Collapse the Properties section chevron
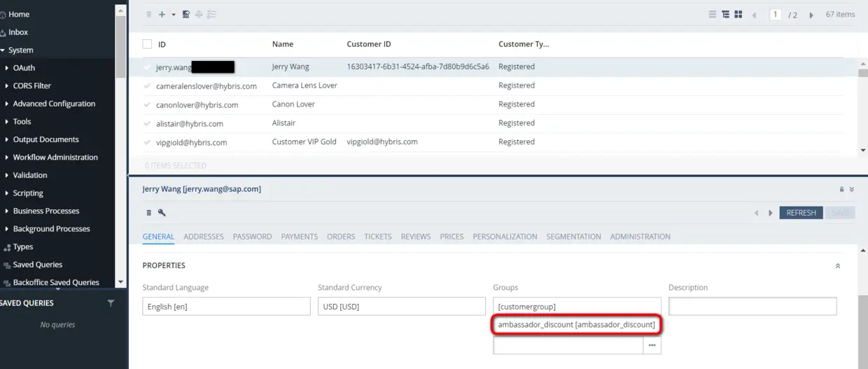The image size is (868, 369). point(838,266)
